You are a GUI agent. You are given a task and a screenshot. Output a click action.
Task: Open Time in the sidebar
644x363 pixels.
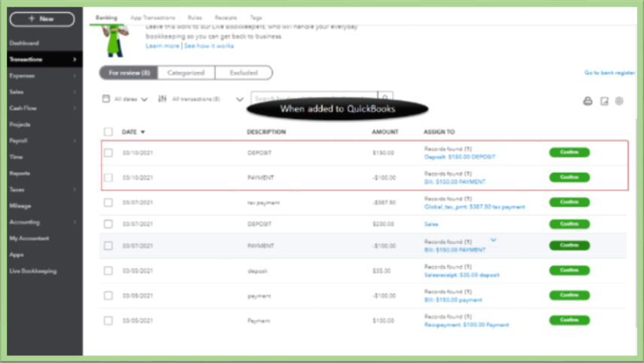click(x=16, y=157)
